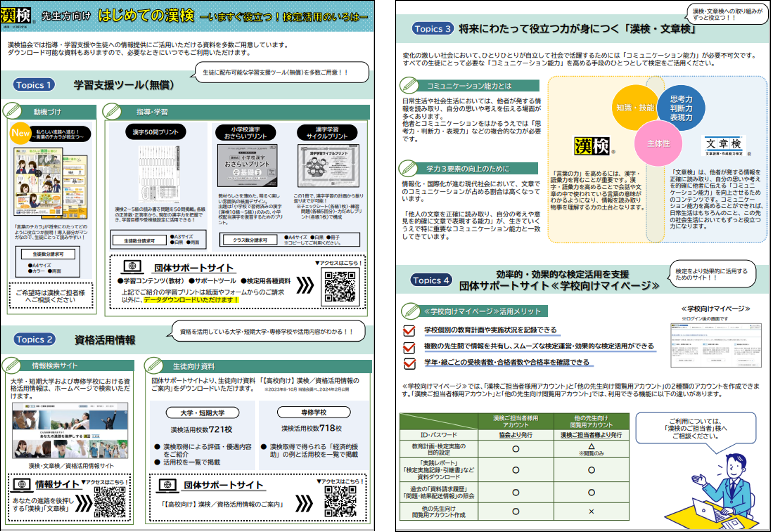Screen dimensions: 771x532
Task: Click the × cell in the bottom table row
Action: coord(591,511)
